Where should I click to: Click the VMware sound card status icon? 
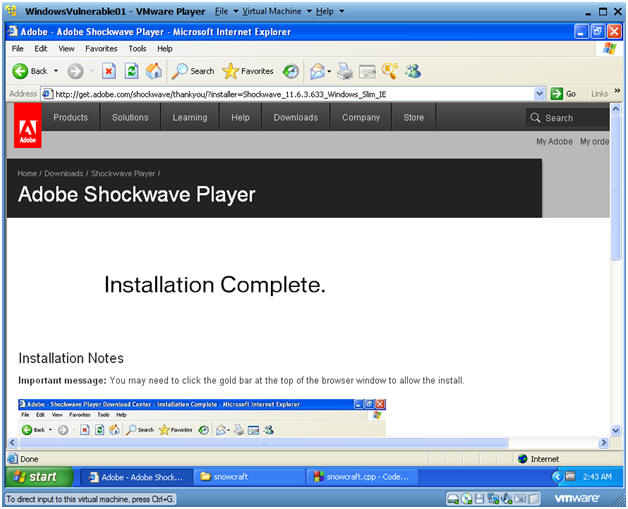(x=506, y=499)
